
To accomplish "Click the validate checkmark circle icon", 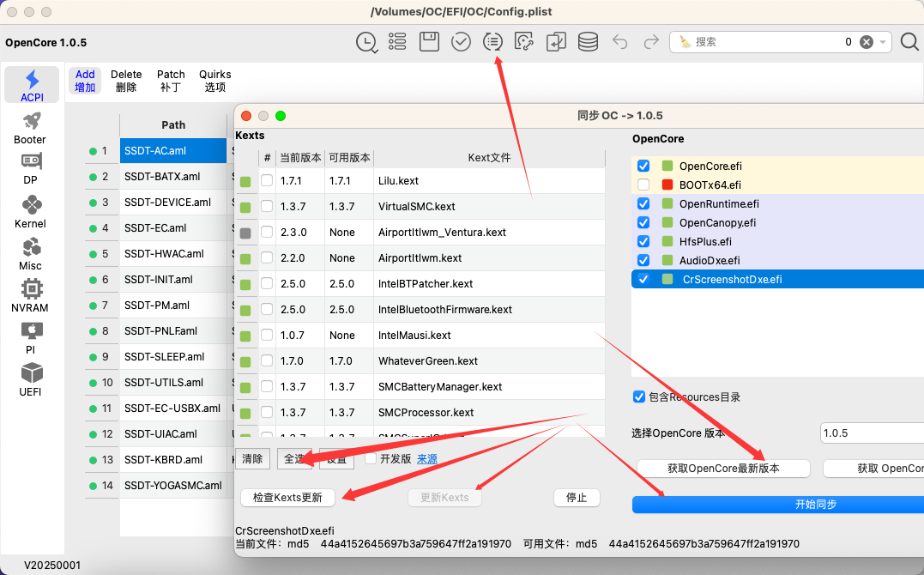I will point(461,42).
